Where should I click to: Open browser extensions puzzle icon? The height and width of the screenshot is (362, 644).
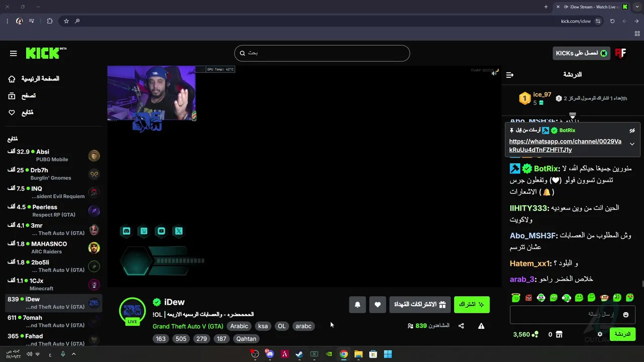click(49, 21)
